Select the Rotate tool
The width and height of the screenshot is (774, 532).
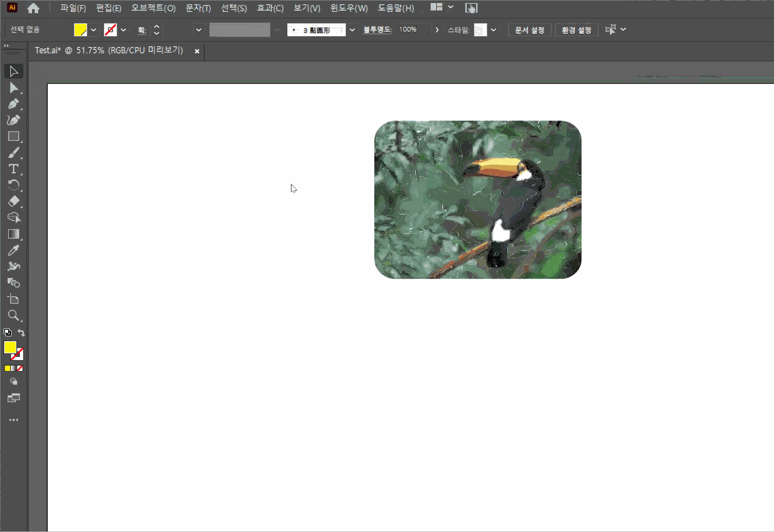(x=14, y=185)
